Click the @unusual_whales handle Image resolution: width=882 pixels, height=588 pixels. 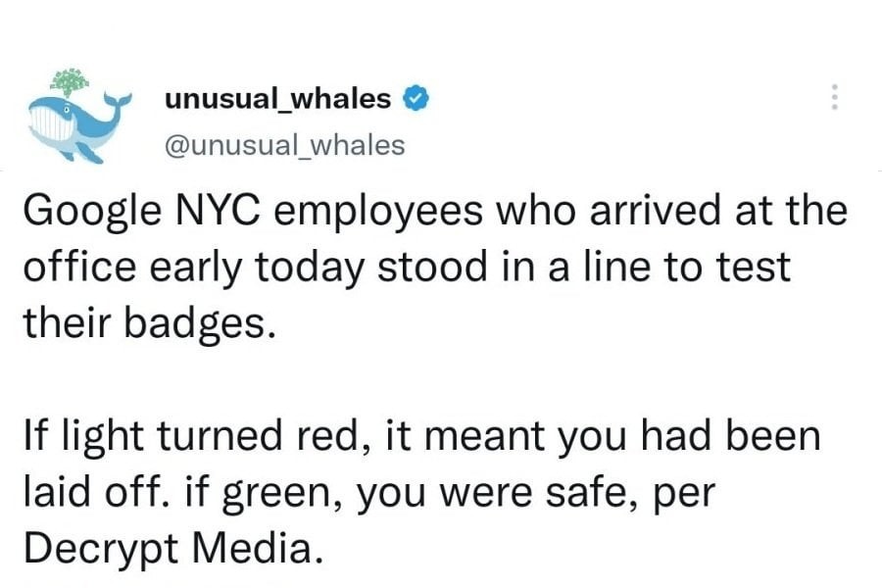pos(283,145)
